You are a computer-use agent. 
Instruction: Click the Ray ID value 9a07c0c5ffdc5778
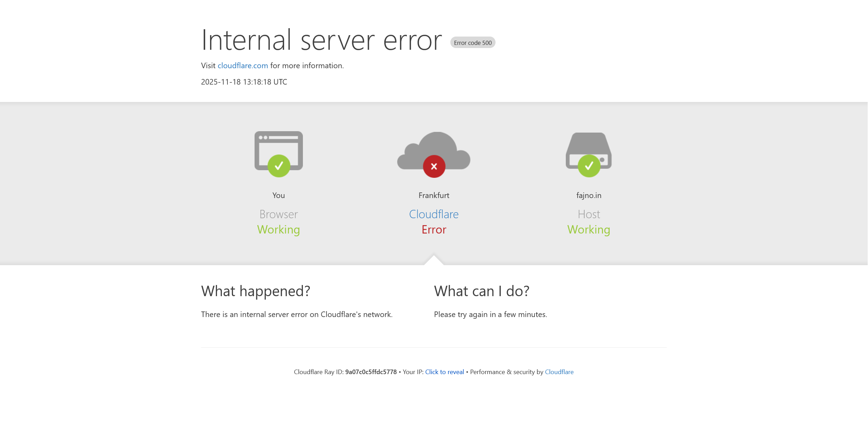click(371, 372)
